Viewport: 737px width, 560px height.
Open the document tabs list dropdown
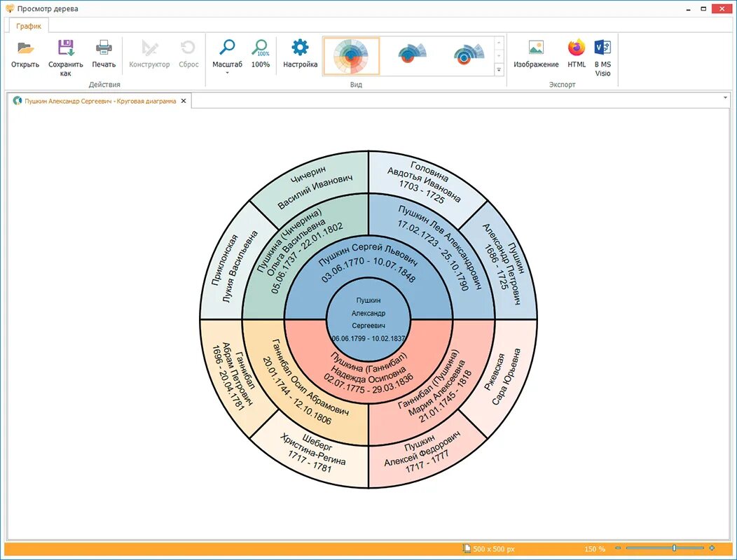pos(725,98)
